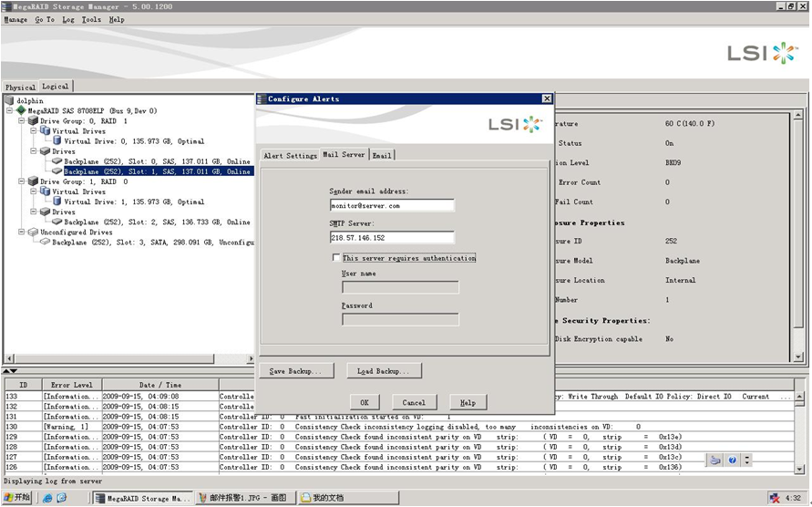Collapse the Unconfigured Drives node
The image size is (812, 507).
(21, 232)
